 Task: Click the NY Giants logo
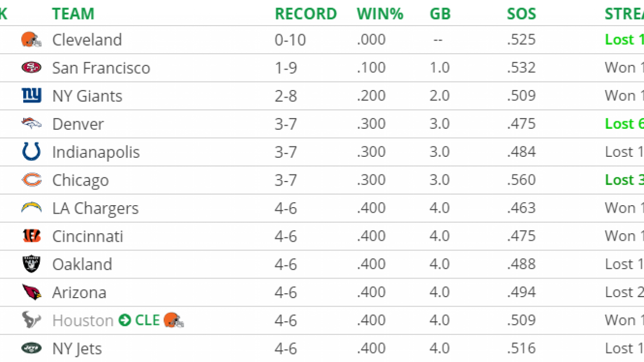tap(31, 96)
